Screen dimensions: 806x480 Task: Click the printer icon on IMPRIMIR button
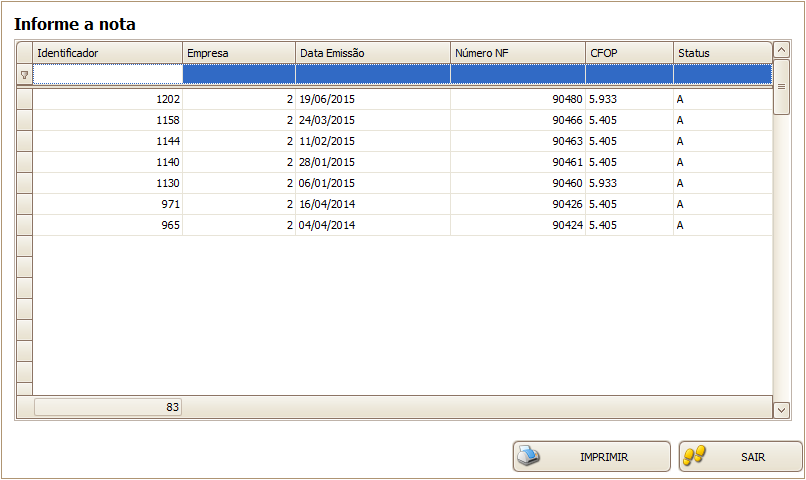click(528, 456)
